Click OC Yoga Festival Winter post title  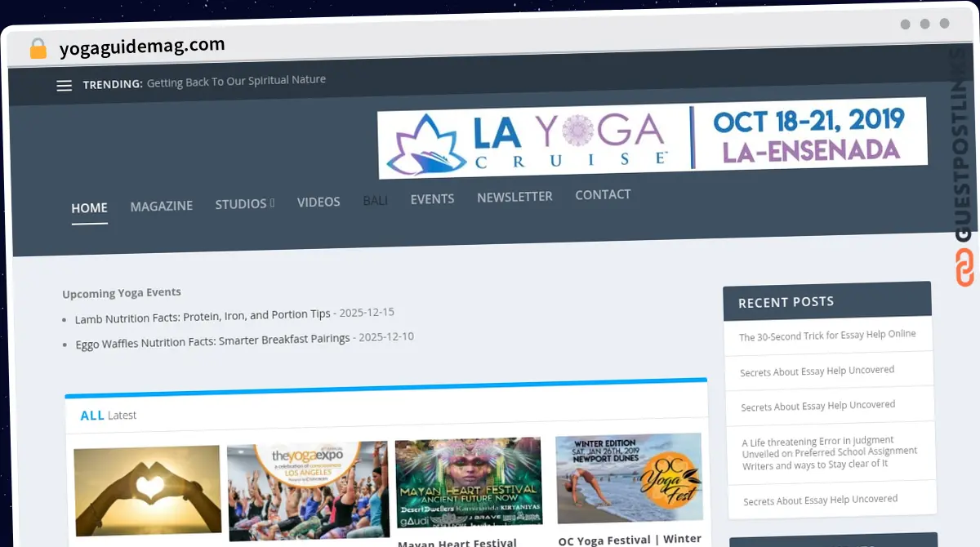630,540
